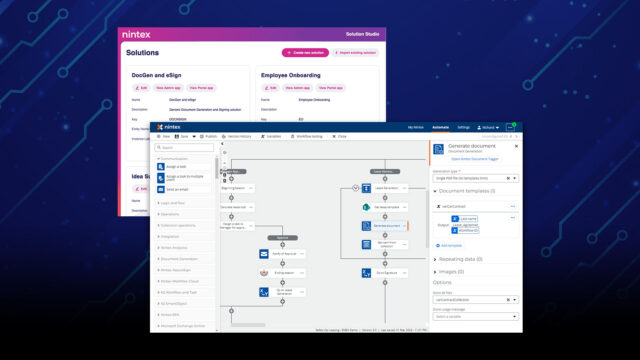Click the Save icon in the workflow toolbar

coord(177,136)
